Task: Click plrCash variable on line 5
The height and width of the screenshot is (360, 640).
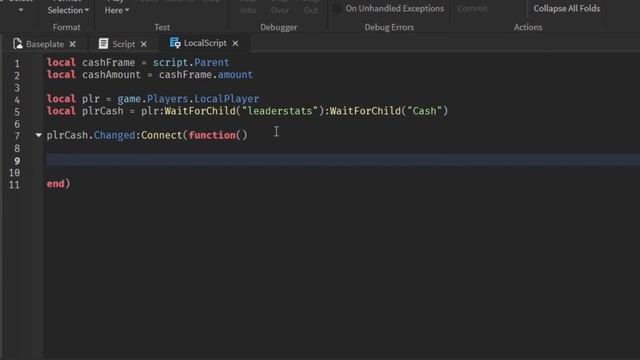Action: (x=102, y=111)
